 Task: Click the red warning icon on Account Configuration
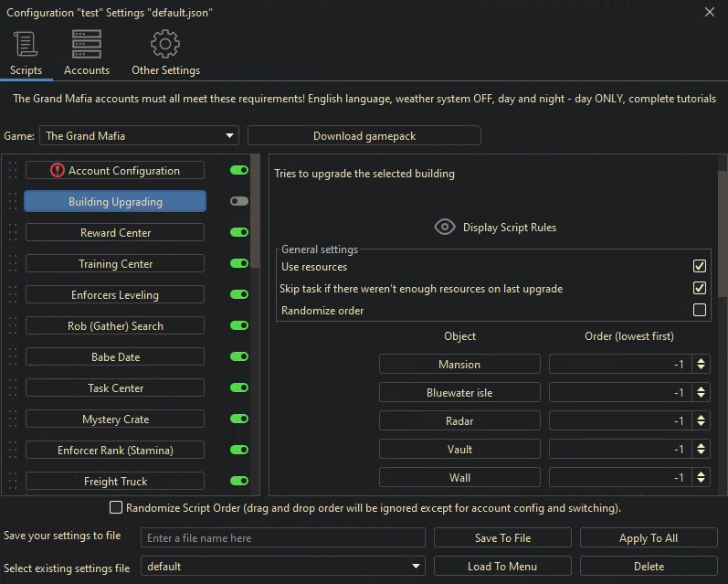(x=58, y=170)
